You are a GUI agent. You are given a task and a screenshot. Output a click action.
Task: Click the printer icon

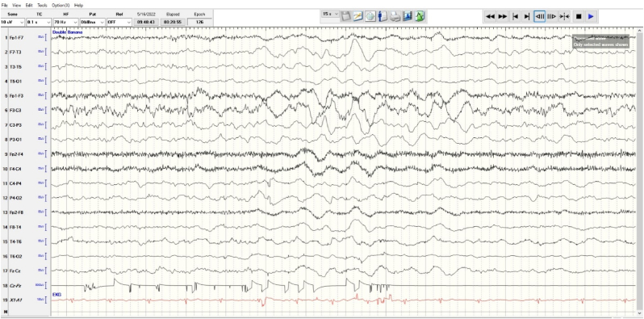click(x=395, y=16)
